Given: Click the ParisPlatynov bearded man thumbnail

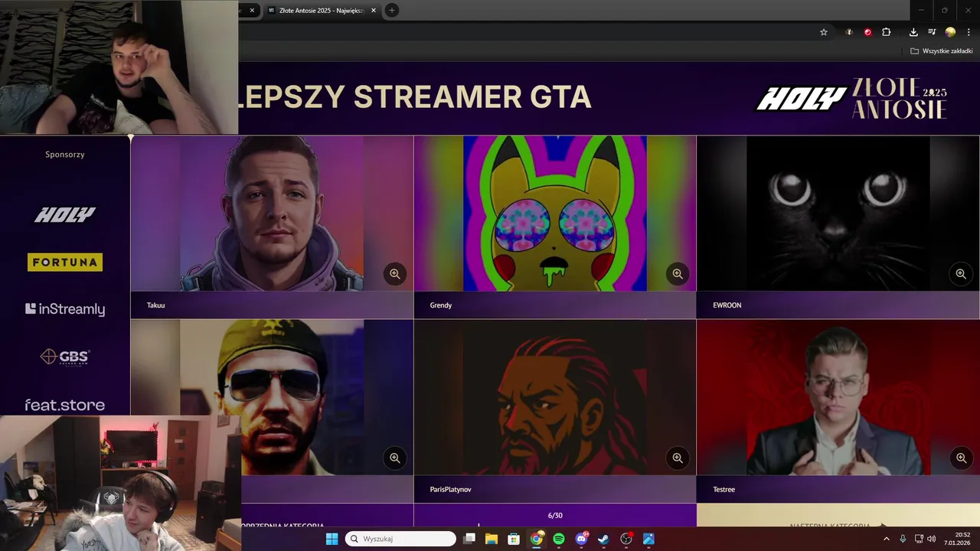Looking at the screenshot, I should (555, 397).
